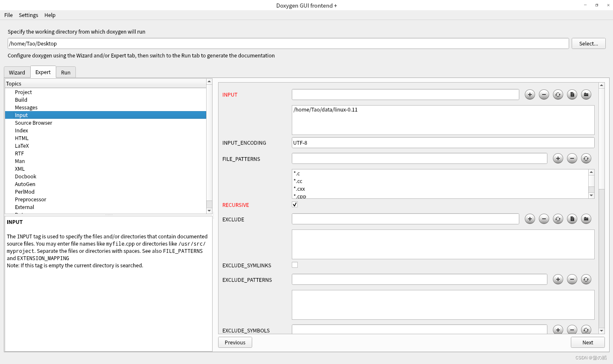The height and width of the screenshot is (364, 613).
Task: Select the highlighted Input topic
Action: (x=106, y=115)
